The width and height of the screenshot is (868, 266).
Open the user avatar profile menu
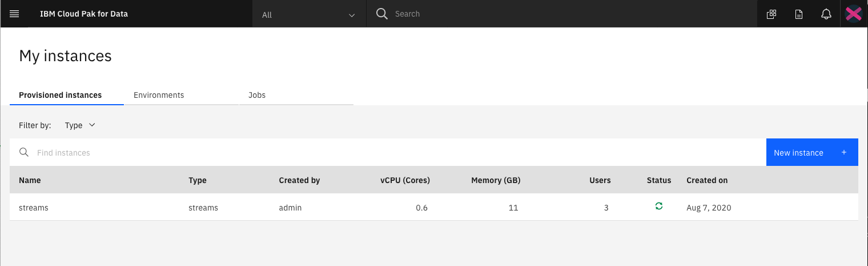tap(854, 14)
